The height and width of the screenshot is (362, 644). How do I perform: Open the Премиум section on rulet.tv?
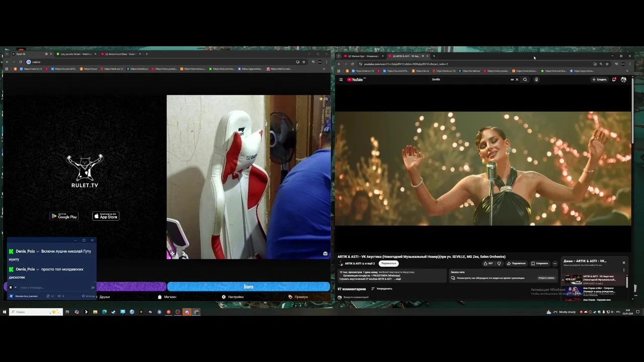[x=298, y=297]
